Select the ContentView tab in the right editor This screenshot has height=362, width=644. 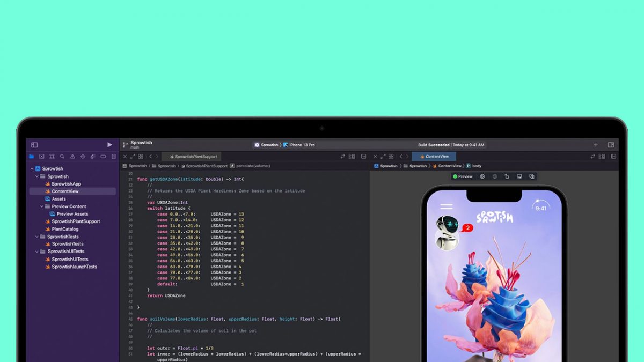pos(434,156)
